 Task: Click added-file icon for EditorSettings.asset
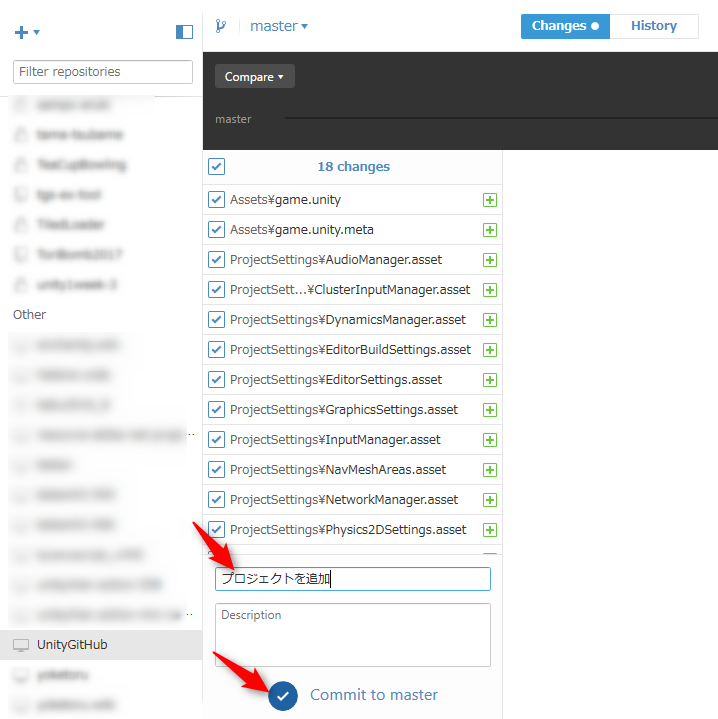(x=490, y=380)
